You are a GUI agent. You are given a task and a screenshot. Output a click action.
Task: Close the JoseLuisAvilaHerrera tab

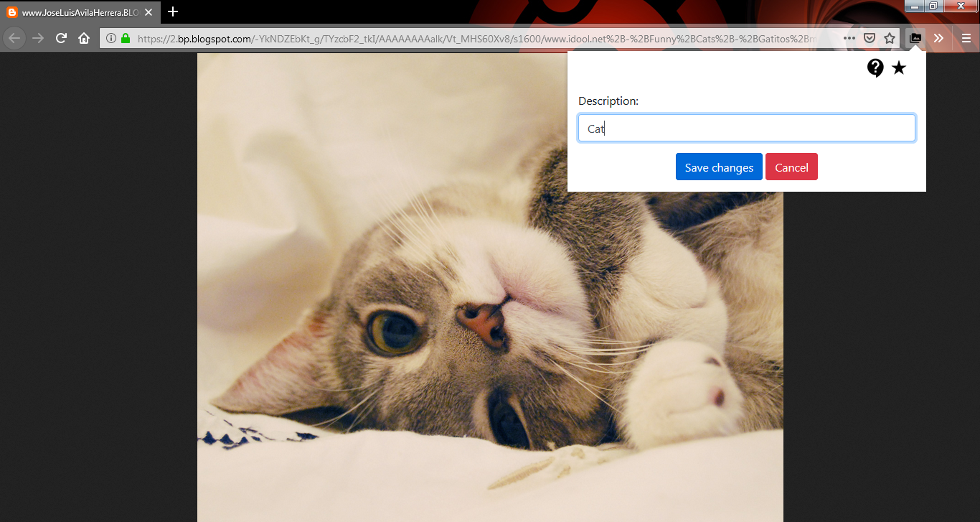(x=149, y=12)
